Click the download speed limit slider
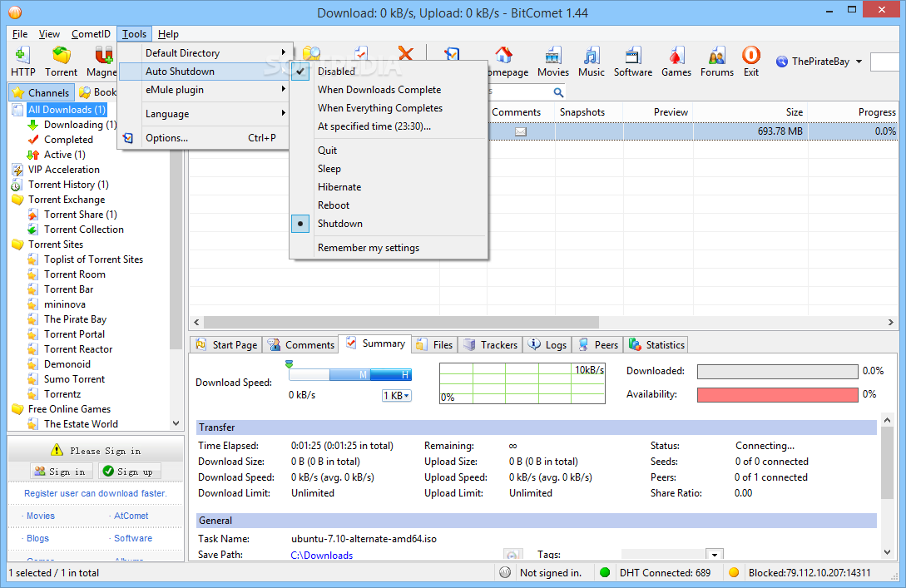Screen dimensions: 906x588 click(x=350, y=375)
